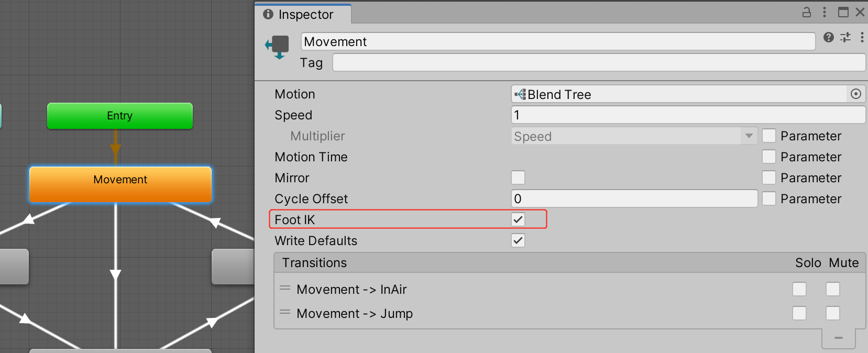Screen dimensions: 868x353
Task: Uncheck the Write Defaults checkbox
Action: click(x=518, y=240)
